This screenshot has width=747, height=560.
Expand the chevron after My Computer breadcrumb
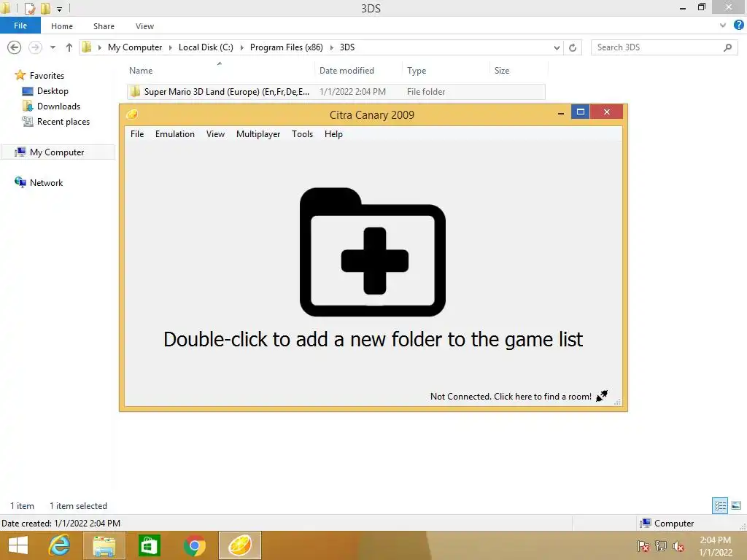170,47
